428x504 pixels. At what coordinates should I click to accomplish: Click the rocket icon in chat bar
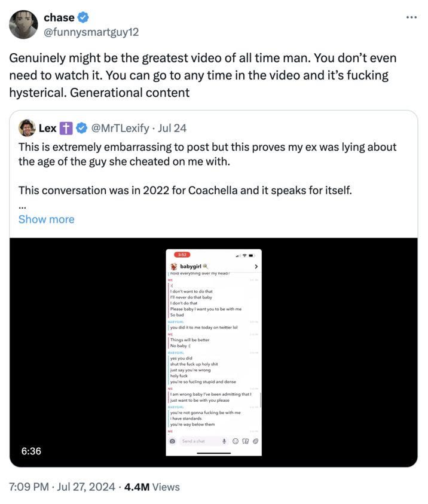point(255,441)
